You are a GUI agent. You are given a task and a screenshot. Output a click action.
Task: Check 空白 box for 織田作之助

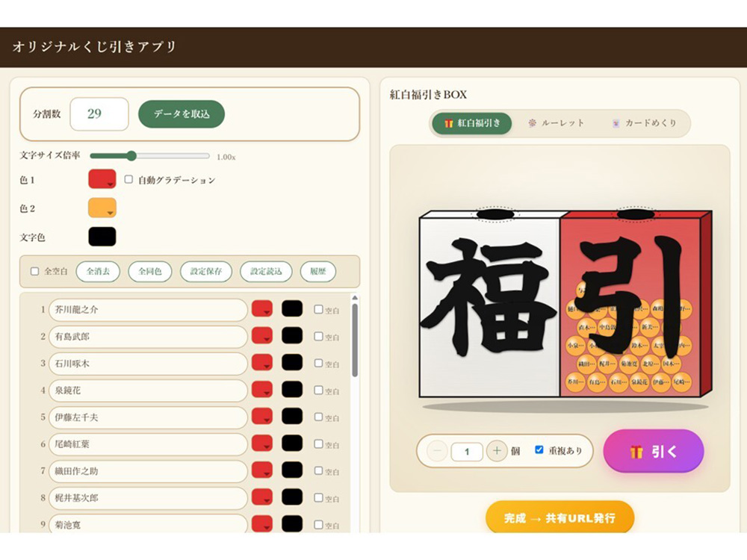click(x=318, y=470)
